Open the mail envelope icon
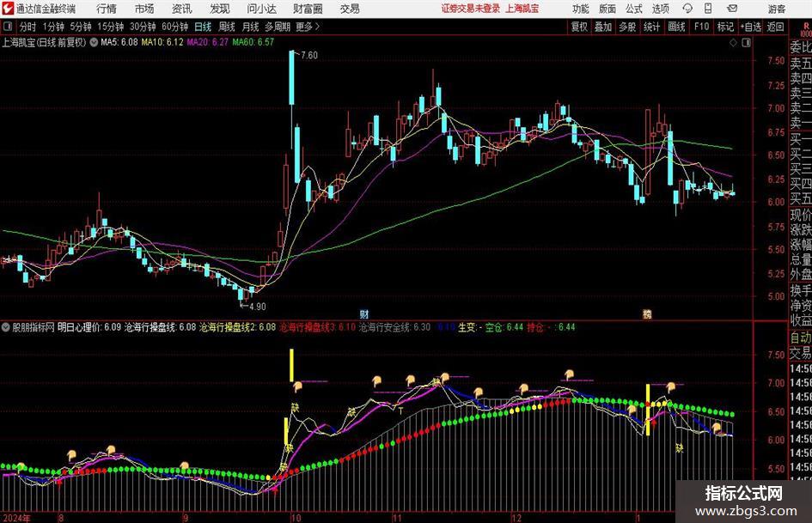 732,9
